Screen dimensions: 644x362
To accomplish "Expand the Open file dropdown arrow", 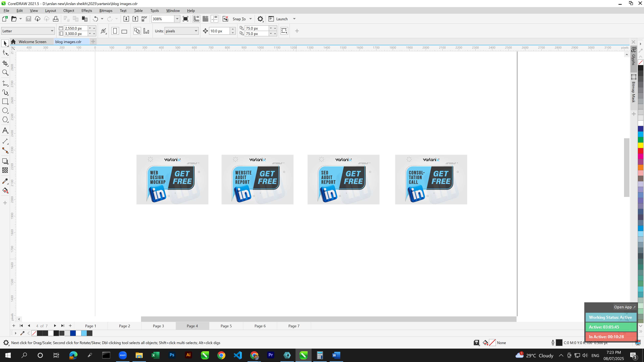I will point(21,19).
